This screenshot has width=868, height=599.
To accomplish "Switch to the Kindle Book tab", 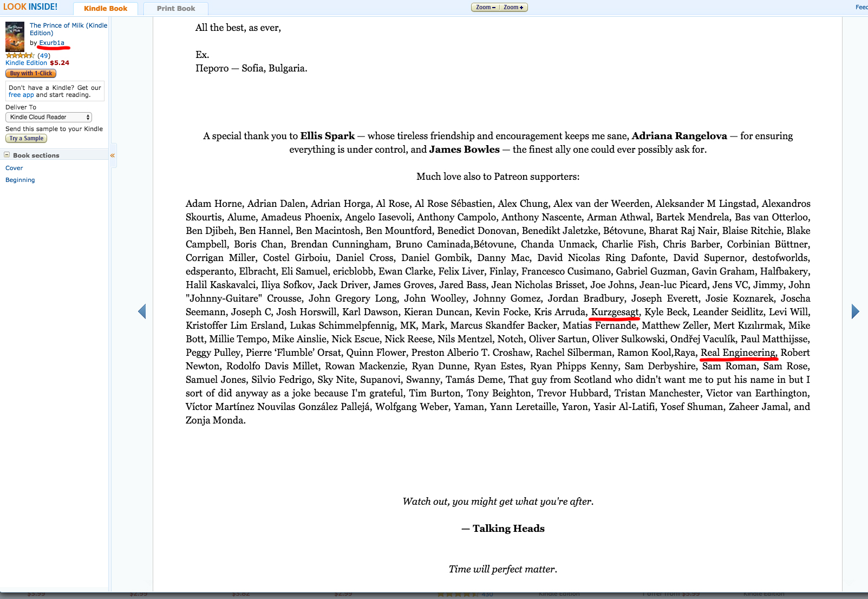I will pos(106,9).
